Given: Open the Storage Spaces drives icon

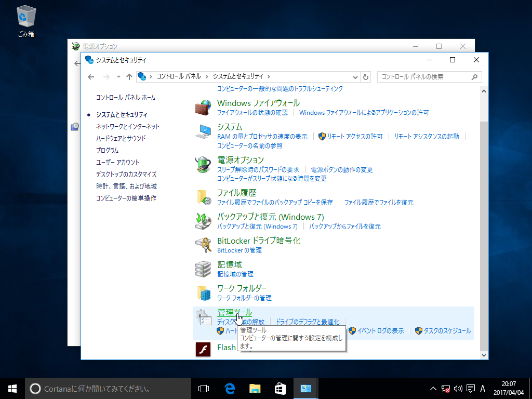Looking at the screenshot, I should [203, 269].
